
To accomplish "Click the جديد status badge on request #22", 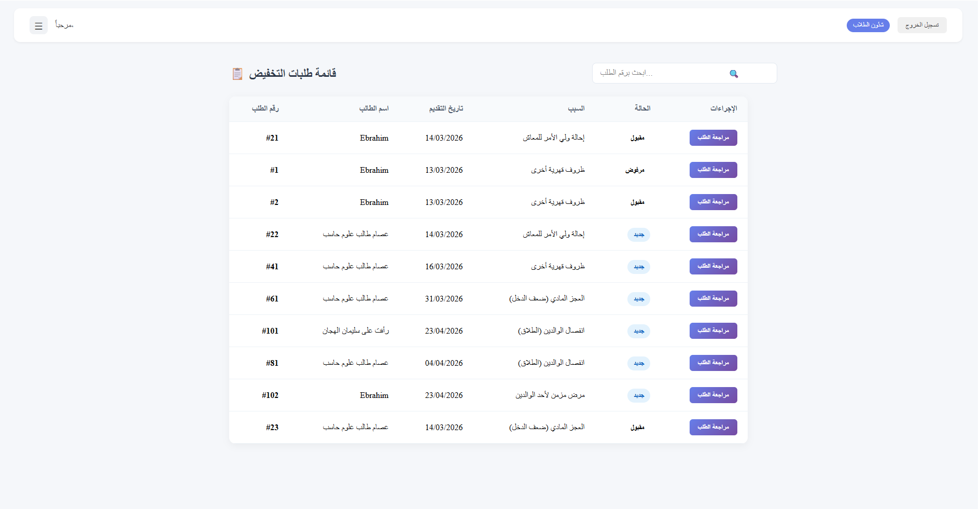I will [x=638, y=235].
